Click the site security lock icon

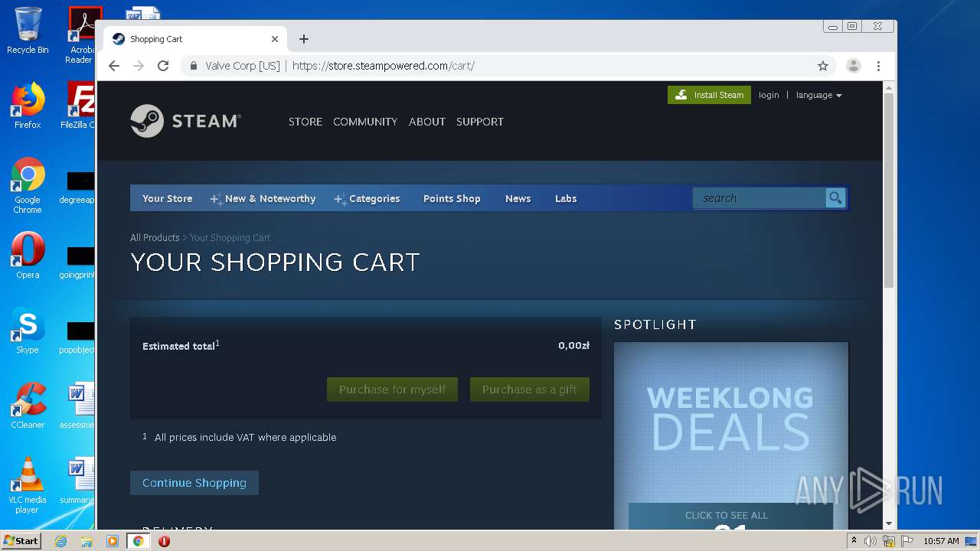coord(194,66)
